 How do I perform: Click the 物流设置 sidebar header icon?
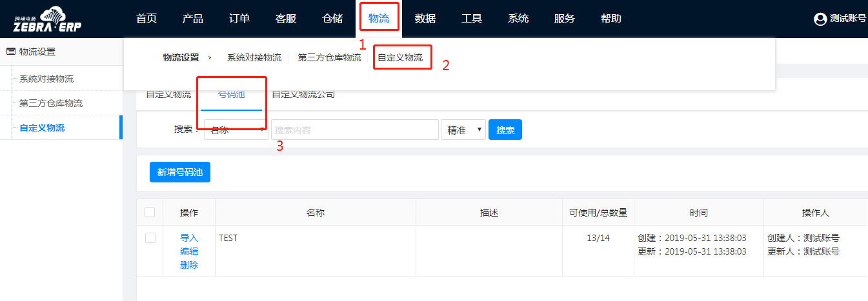pos(10,52)
